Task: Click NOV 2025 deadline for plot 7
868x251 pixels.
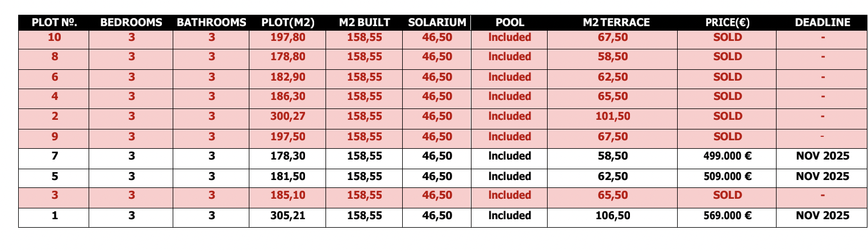Action: click(x=823, y=156)
